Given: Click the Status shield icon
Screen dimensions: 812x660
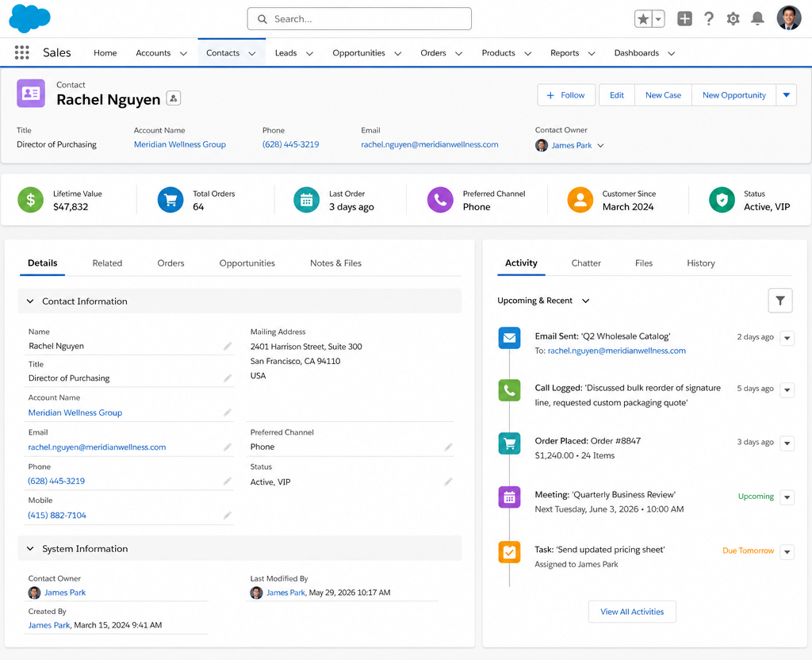Looking at the screenshot, I should 722,200.
